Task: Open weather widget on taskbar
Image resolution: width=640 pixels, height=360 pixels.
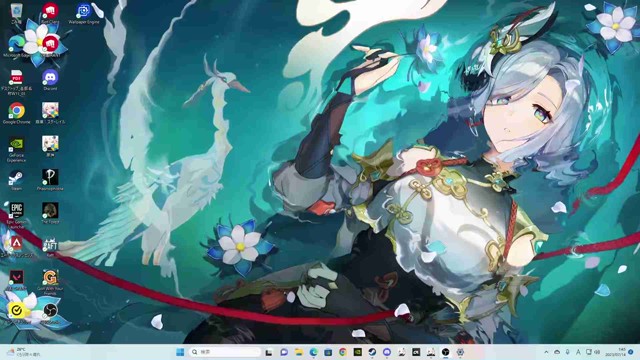Action: point(24,352)
